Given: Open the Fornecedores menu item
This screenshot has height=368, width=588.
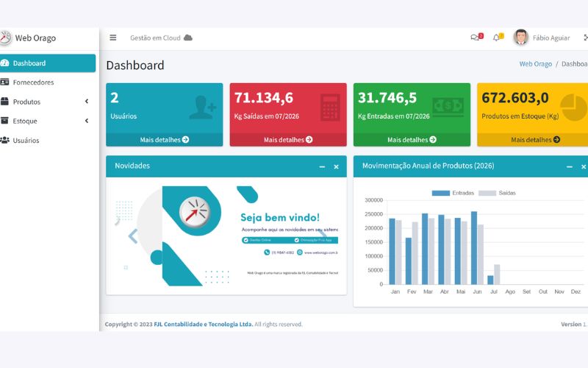Looking at the screenshot, I should coord(48,82).
